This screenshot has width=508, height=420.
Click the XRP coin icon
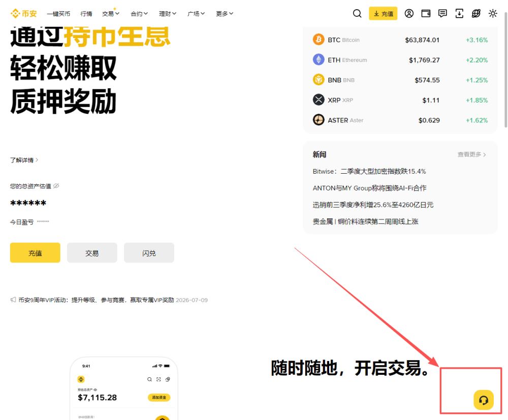(x=319, y=100)
